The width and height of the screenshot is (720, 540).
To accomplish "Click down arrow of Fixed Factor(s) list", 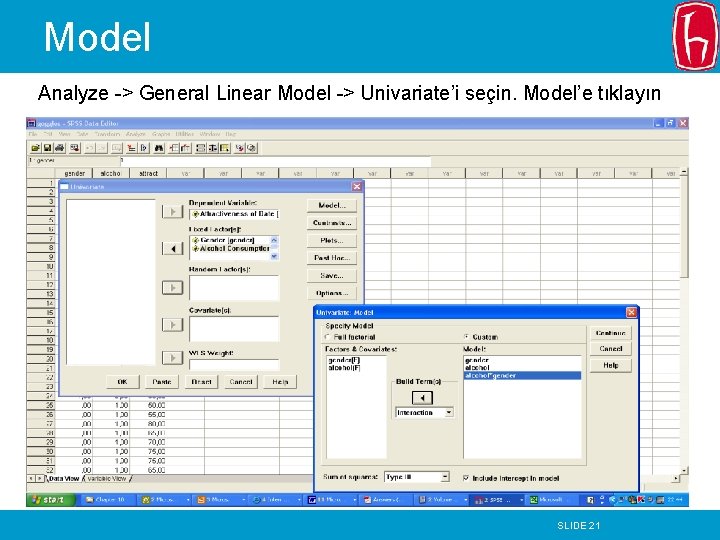I will (274, 256).
